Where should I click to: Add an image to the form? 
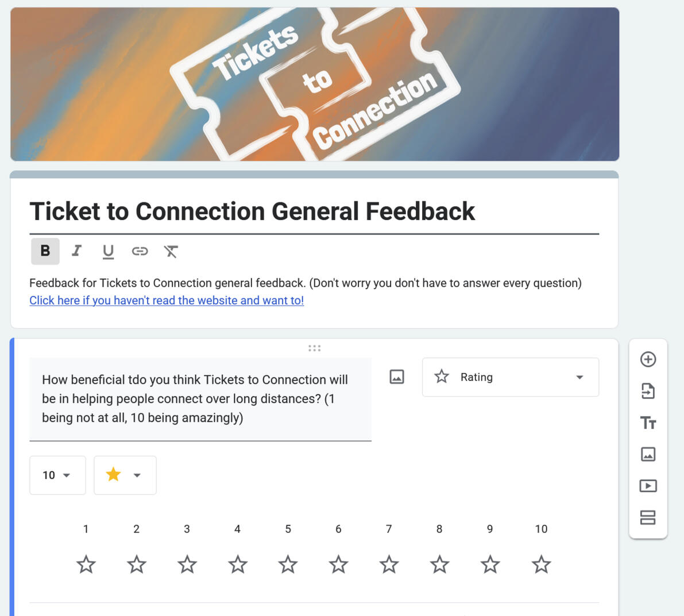coord(648,455)
